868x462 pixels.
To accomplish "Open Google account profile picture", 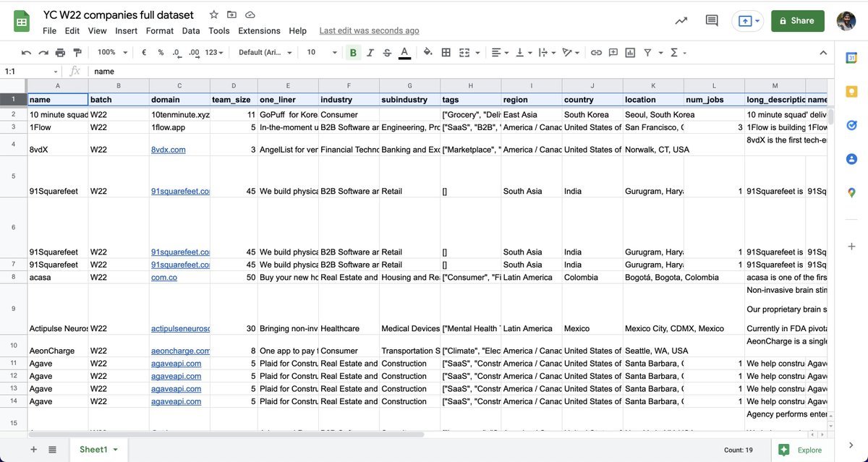I will (846, 21).
